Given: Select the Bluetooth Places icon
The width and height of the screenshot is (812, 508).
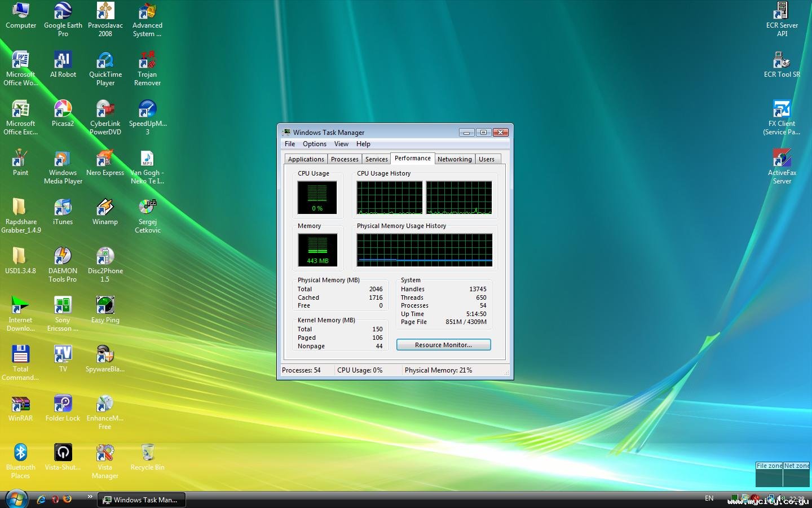Looking at the screenshot, I should 20,454.
